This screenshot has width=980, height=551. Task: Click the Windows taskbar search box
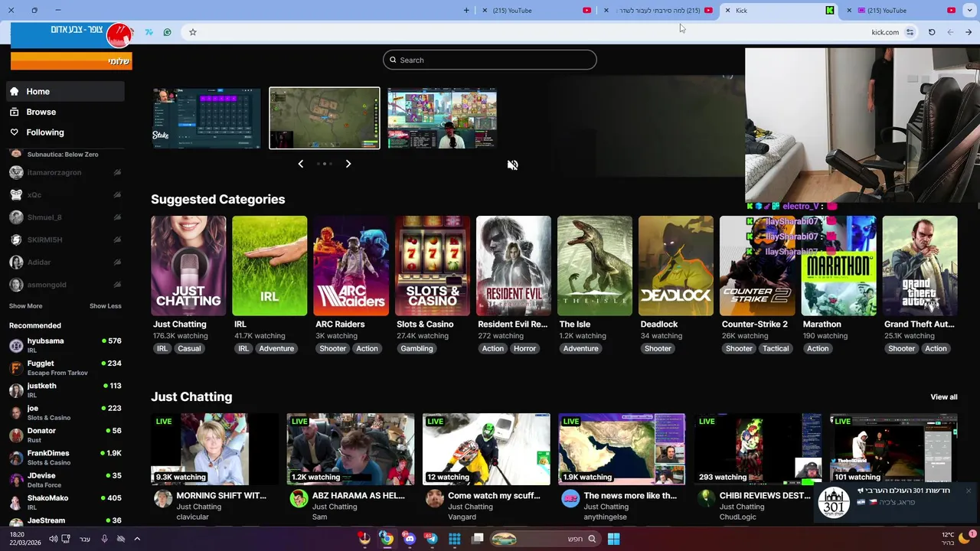tap(546, 539)
